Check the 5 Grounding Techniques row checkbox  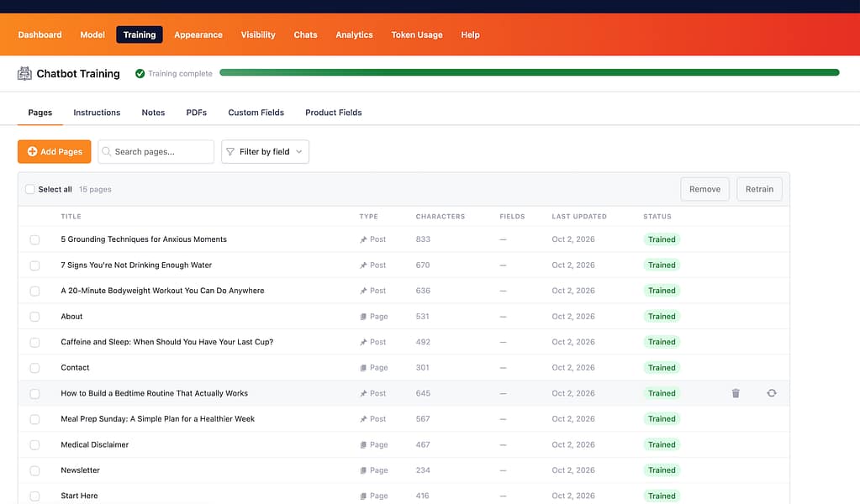[x=34, y=239]
